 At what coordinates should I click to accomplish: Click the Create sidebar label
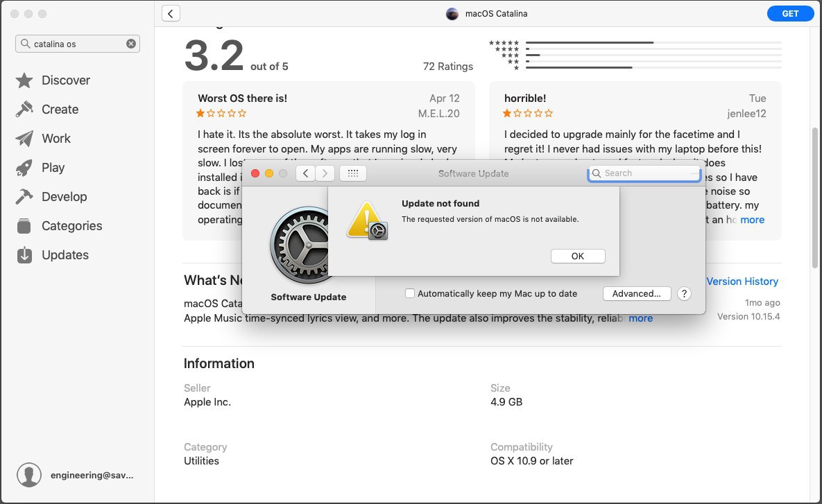tap(60, 109)
